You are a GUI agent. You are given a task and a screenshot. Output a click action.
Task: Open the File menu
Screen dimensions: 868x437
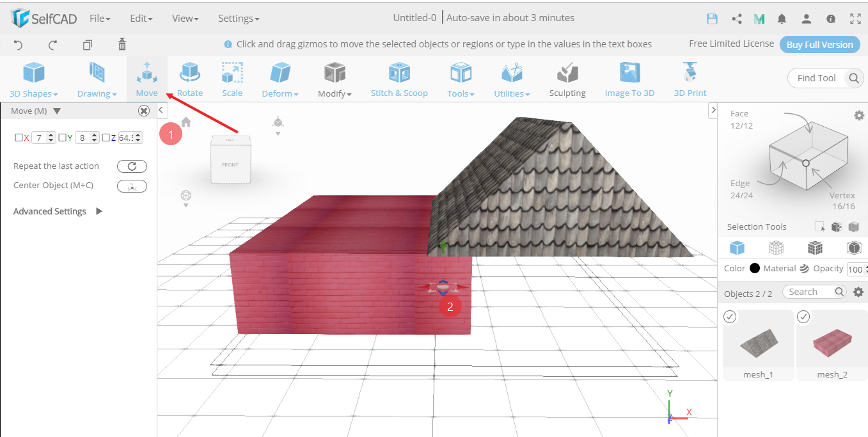(99, 18)
